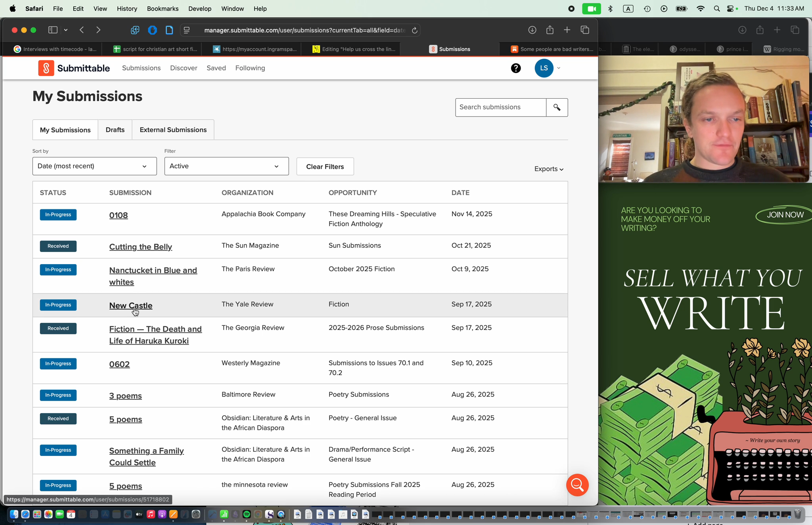Screen dimensions: 812x525
Task: Click the Clear Filters button
Action: [325, 167]
